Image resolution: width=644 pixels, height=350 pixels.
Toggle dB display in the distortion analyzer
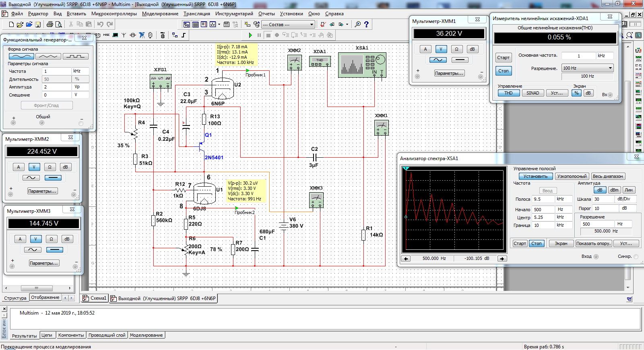click(588, 93)
